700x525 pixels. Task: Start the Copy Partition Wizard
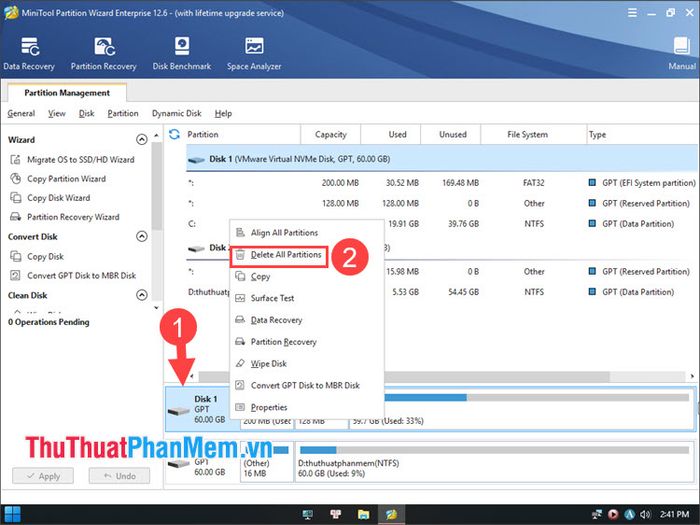click(58, 179)
